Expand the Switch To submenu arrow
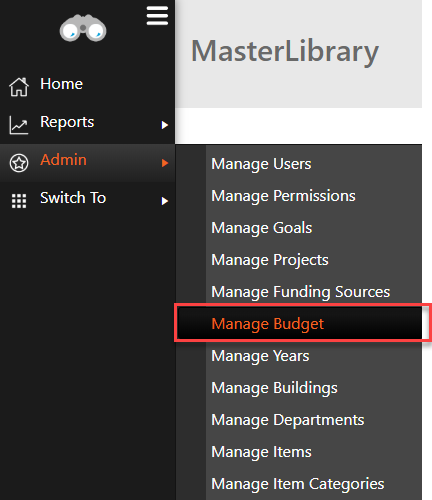This screenshot has height=500, width=432. (x=165, y=201)
